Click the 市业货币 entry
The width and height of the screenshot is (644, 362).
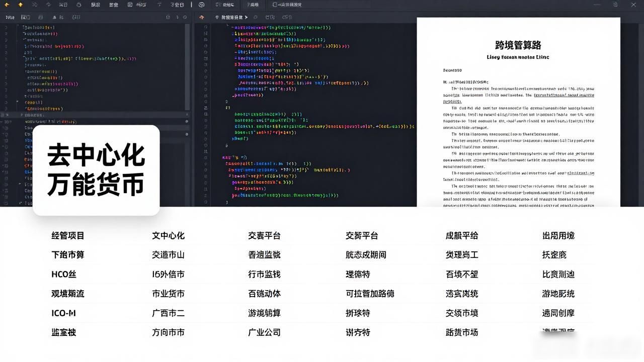tap(169, 294)
